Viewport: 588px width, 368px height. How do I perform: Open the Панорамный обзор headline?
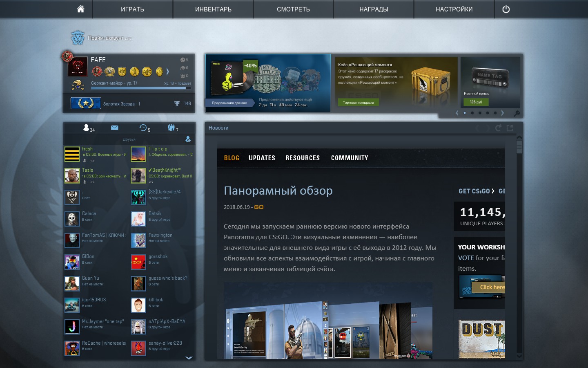coord(278,191)
